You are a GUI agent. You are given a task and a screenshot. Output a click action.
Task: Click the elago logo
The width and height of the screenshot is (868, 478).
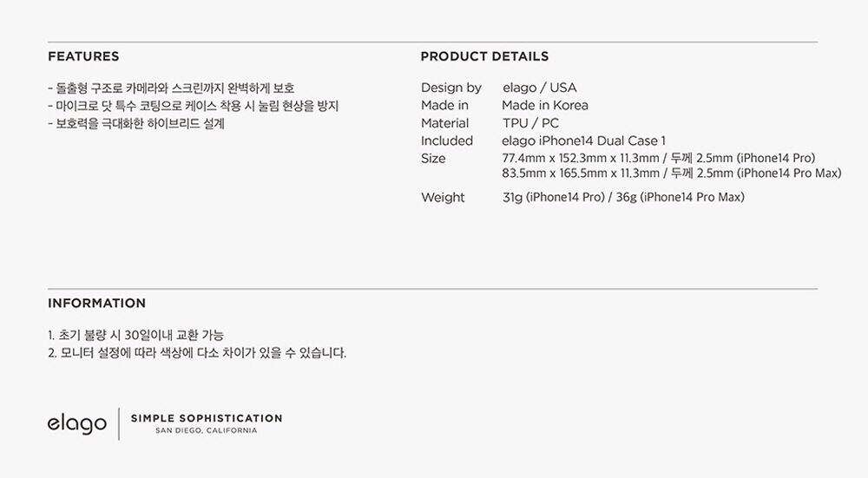tap(77, 424)
